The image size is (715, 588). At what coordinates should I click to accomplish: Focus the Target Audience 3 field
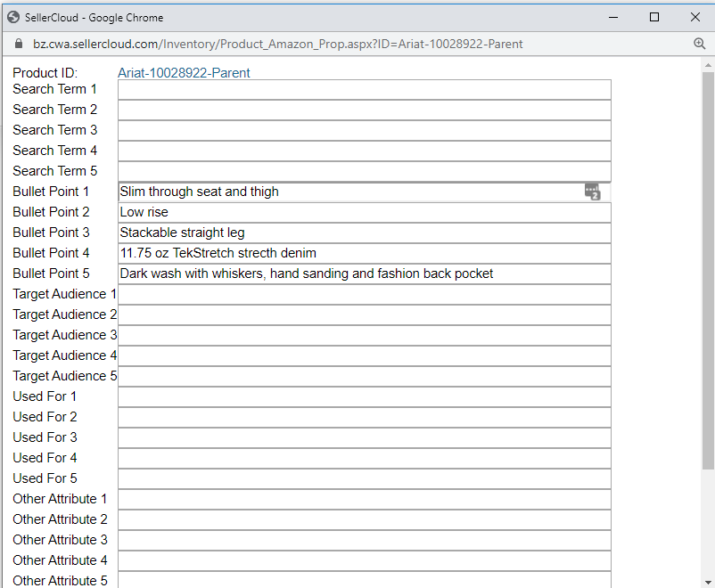365,336
